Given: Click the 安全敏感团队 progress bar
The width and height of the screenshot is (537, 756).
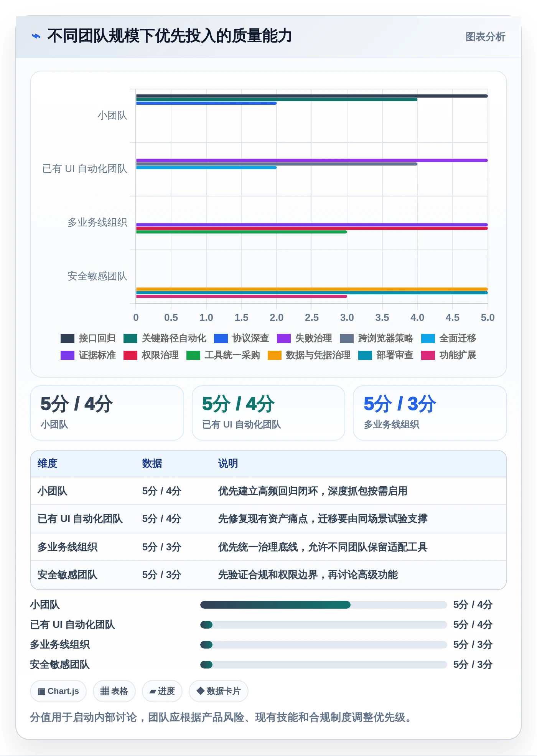Looking at the screenshot, I should click(x=324, y=665).
